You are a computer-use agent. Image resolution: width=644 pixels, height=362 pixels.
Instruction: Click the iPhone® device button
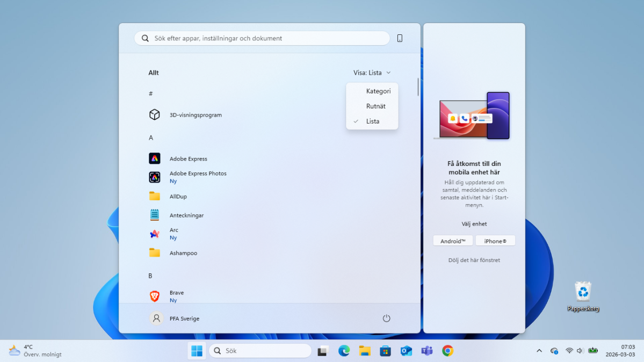pyautogui.click(x=495, y=241)
